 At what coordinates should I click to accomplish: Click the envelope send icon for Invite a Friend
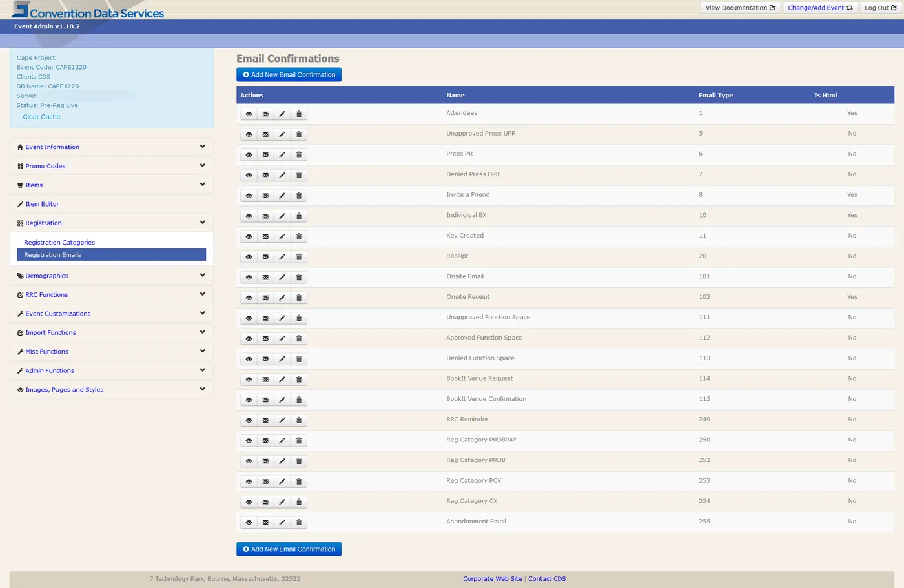pos(265,196)
